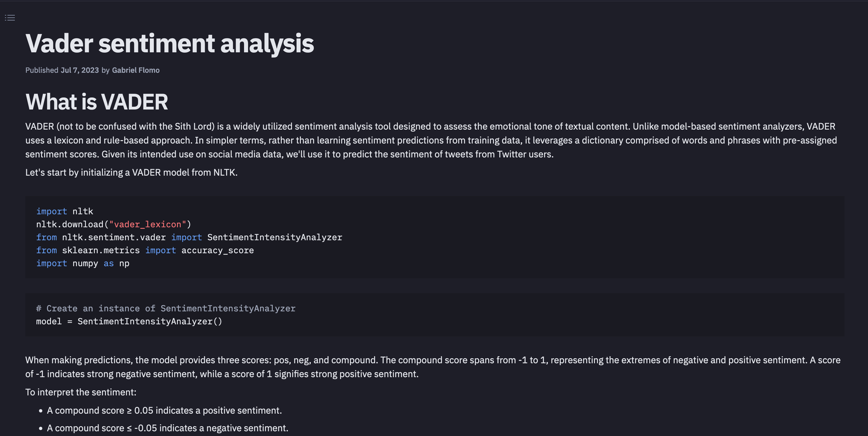The width and height of the screenshot is (868, 436).
Task: Click the "vader_lexicon" string in the code
Action: tap(147, 225)
